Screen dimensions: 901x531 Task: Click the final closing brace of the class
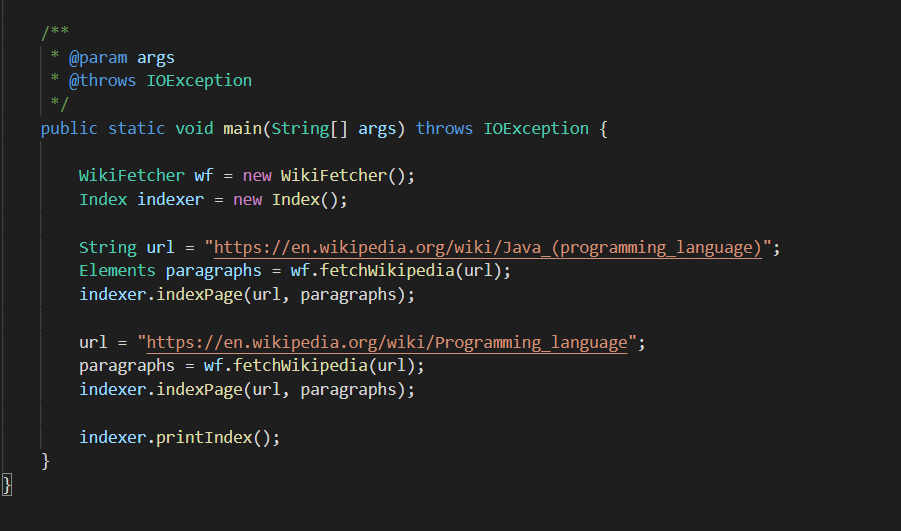(7, 484)
